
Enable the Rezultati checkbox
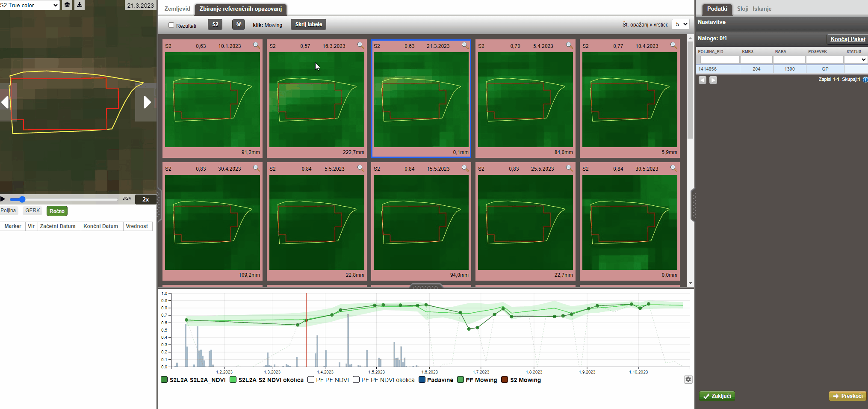[171, 25]
